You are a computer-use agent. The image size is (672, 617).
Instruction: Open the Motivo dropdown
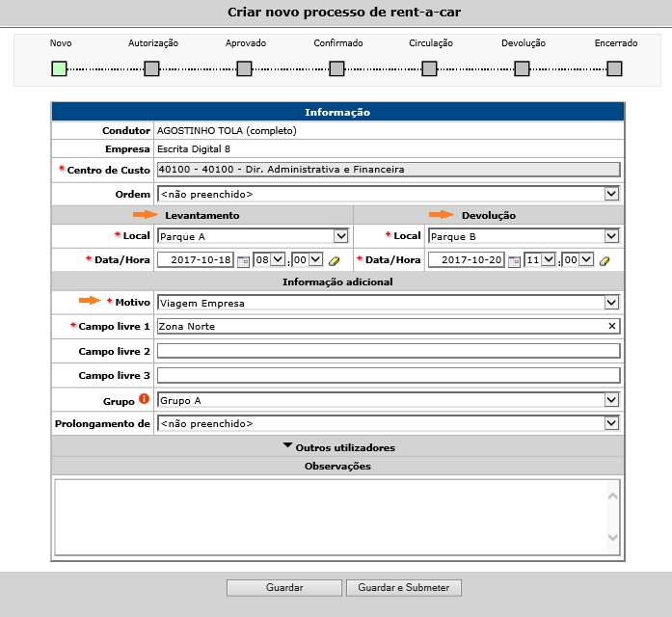[x=389, y=303]
